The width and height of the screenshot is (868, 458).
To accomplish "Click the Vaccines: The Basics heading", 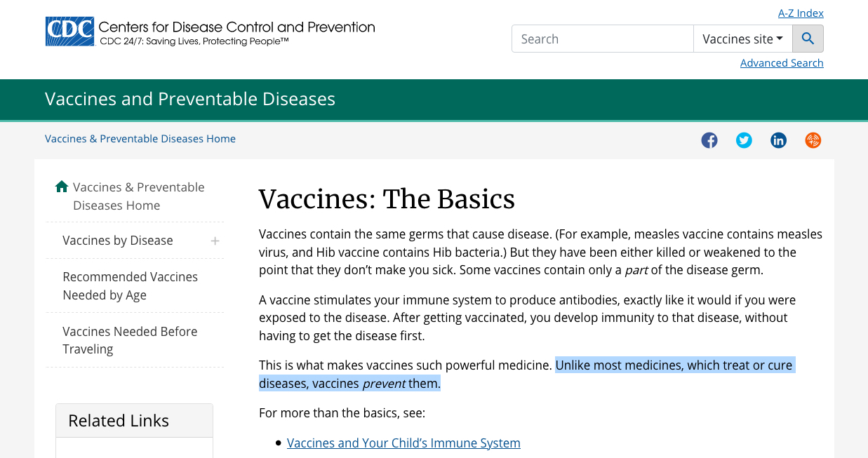I will [x=387, y=199].
